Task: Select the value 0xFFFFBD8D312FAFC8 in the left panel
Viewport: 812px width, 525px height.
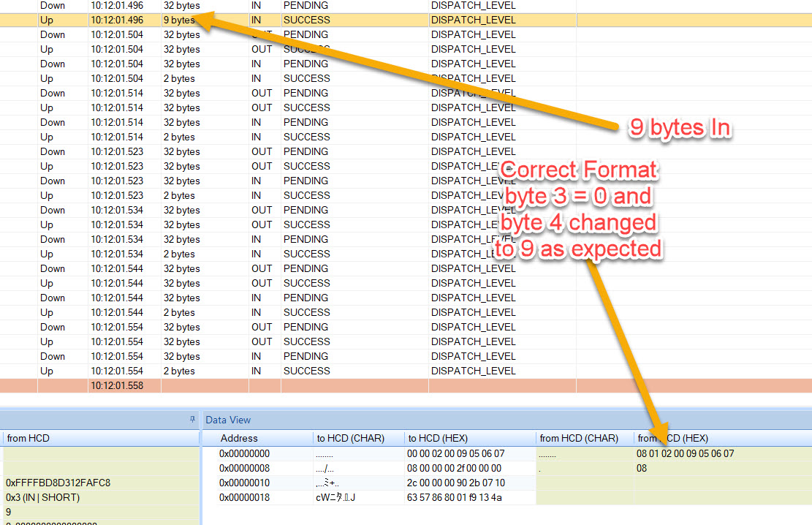Action: [58, 483]
